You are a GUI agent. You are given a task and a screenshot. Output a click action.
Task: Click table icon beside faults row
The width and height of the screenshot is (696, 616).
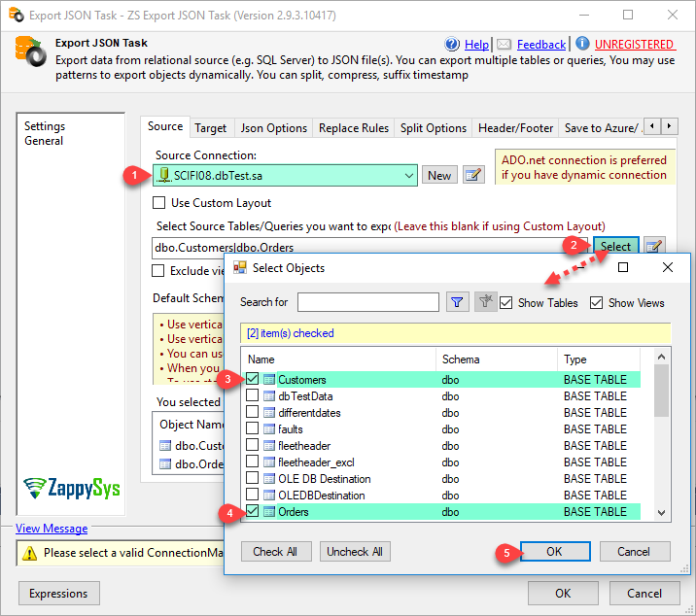point(268,429)
